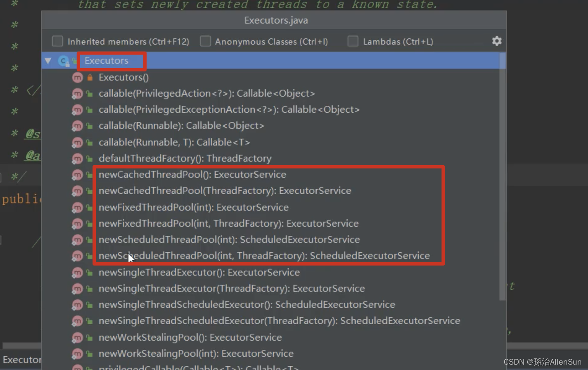Jump to newWorkStealingPool(int) method
Viewport: 588px width, 370px height.
pyautogui.click(x=196, y=353)
